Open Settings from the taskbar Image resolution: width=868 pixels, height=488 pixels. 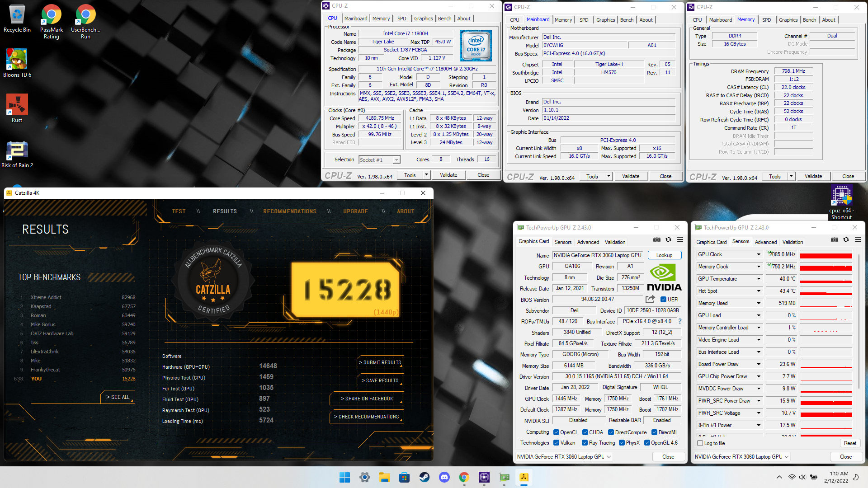[x=365, y=477]
